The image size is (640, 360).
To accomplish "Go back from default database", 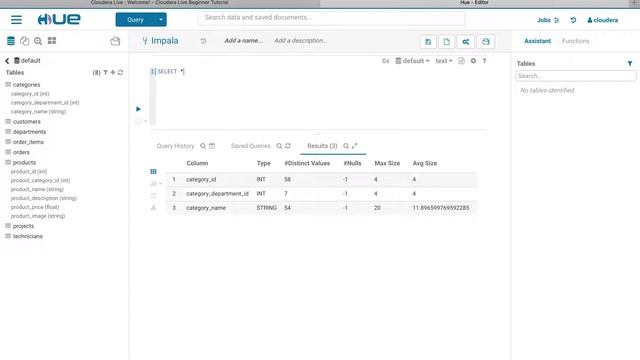I will point(7,61).
